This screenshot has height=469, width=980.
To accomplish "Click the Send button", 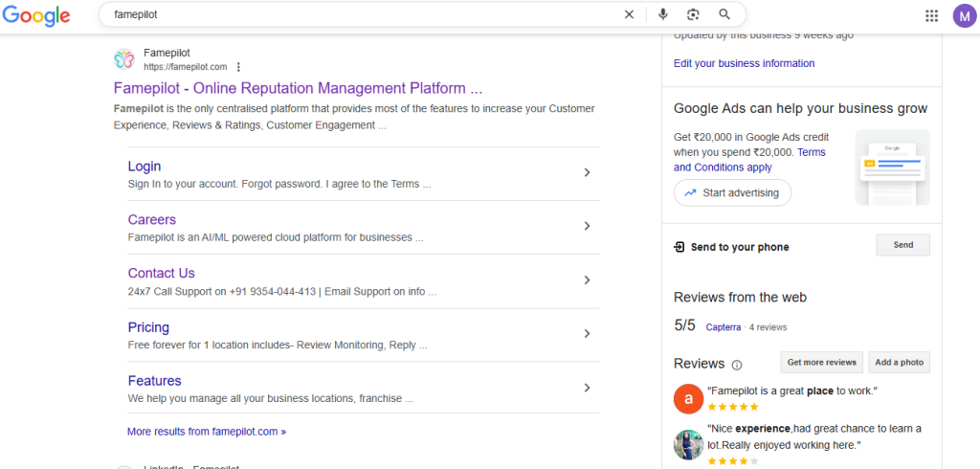I will (x=903, y=245).
